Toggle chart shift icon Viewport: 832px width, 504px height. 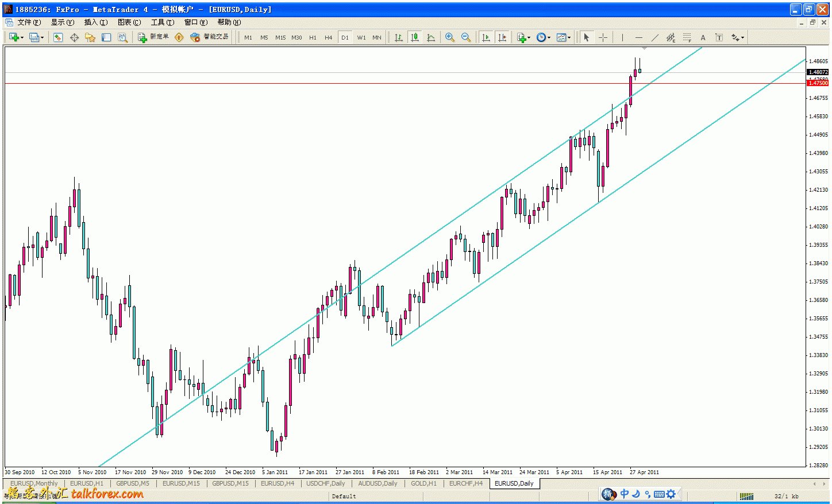point(502,37)
